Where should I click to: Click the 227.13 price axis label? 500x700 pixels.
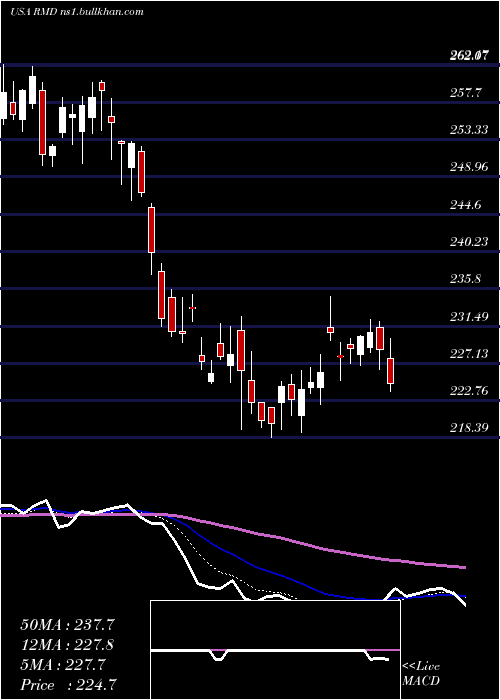coord(469,354)
